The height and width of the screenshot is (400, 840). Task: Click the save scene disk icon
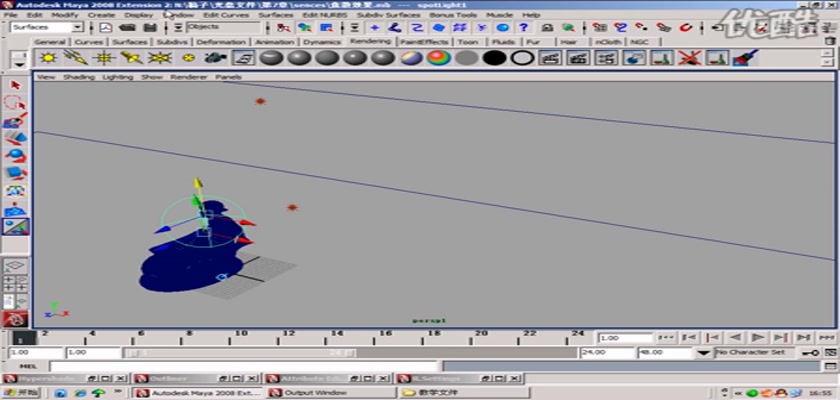tap(151, 27)
